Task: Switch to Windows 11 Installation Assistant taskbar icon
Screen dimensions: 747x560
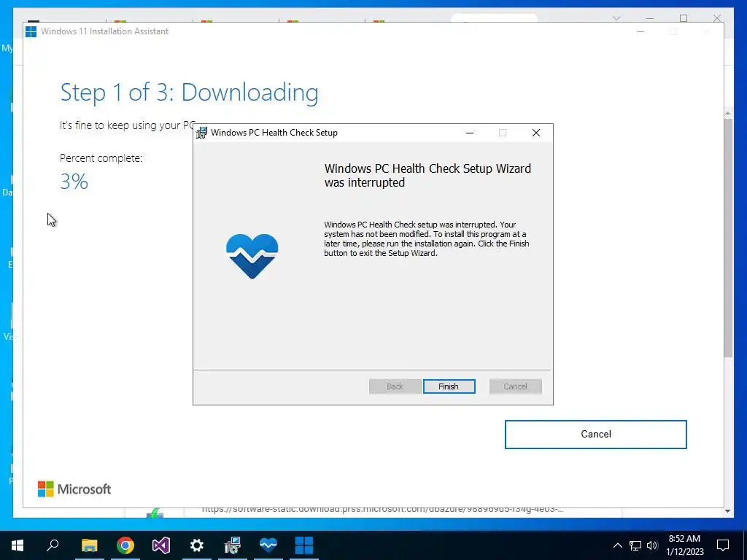Action: coord(304,545)
